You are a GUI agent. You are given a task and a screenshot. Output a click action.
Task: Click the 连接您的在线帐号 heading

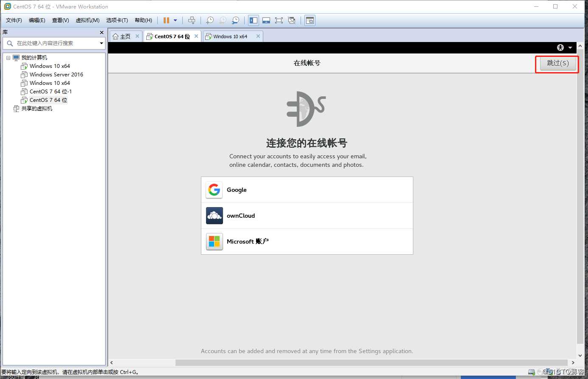click(307, 143)
